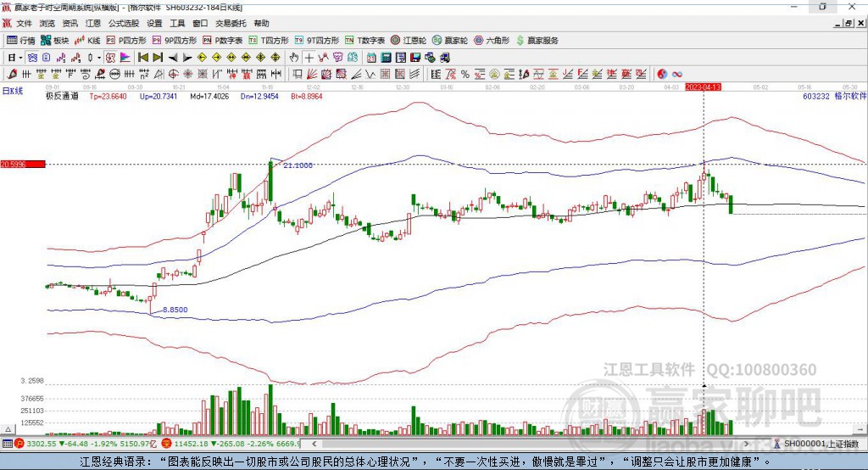Select the red pencil drawing tool

point(12,75)
